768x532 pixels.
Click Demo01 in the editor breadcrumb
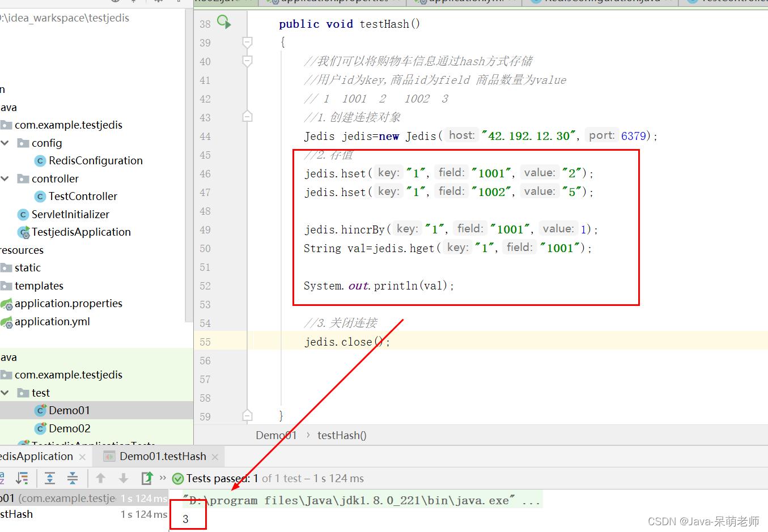[276, 435]
